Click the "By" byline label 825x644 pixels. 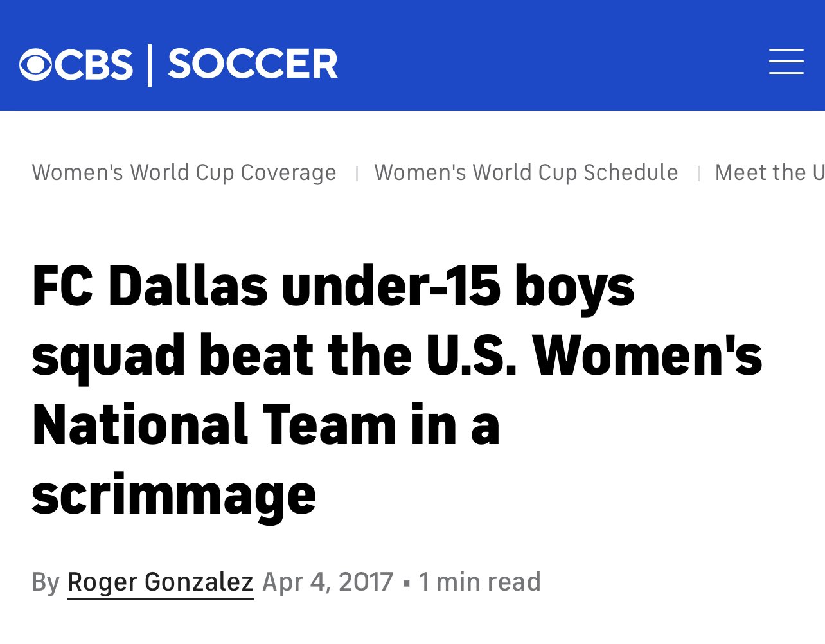[45, 582]
